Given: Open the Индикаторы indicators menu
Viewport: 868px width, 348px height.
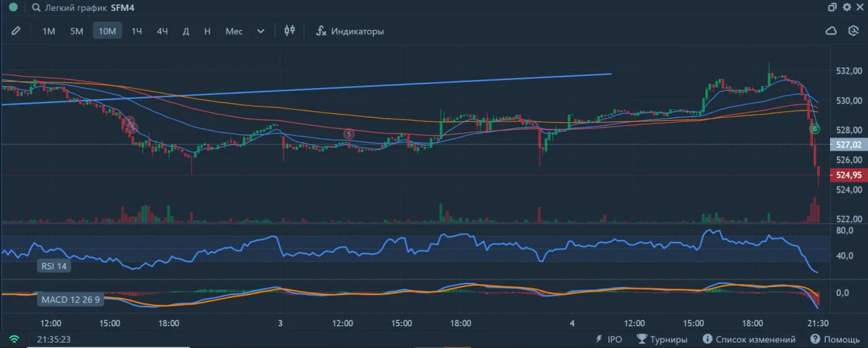Looking at the screenshot, I should [x=350, y=31].
